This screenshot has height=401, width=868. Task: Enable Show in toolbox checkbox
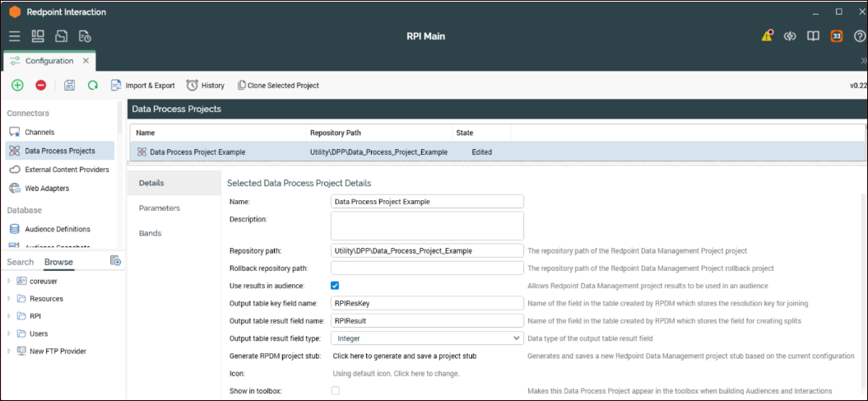335,390
